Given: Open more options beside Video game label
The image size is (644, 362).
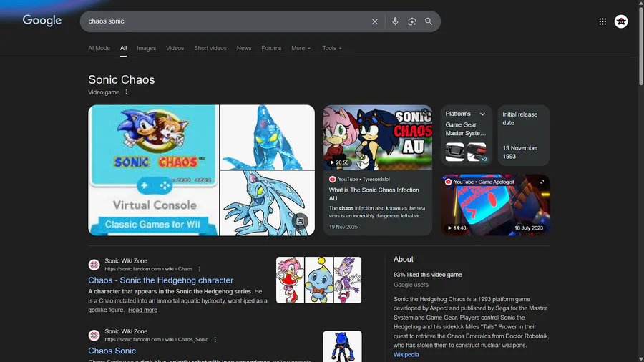Looking at the screenshot, I should coord(126,92).
